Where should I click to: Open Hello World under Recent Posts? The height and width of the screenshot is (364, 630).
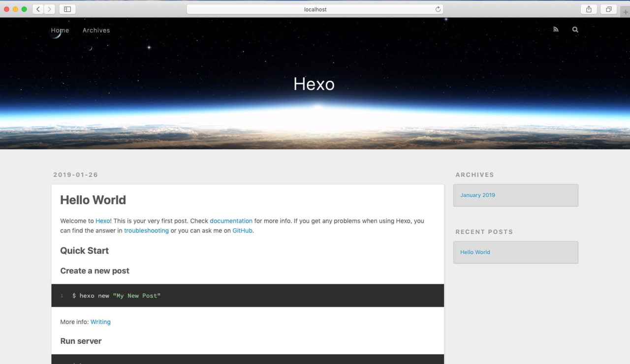point(475,252)
